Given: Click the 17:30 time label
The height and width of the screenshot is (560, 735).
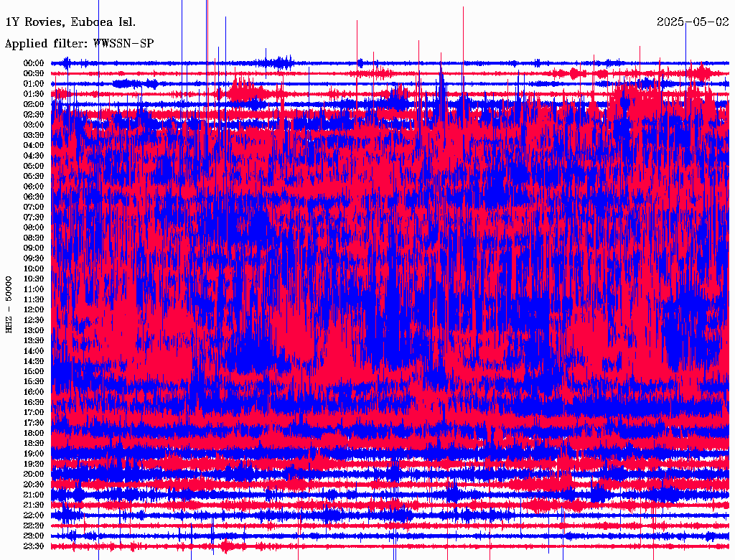Looking at the screenshot, I should pos(34,423).
